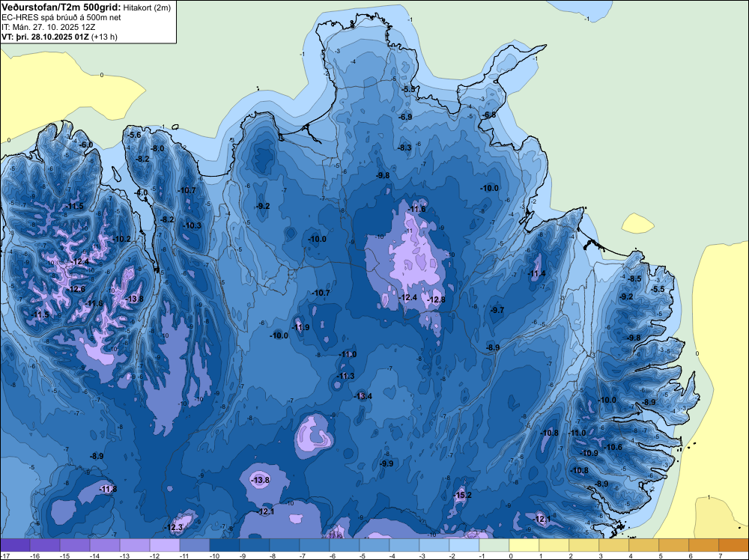Click the -10.9 temperature label in the east
Screen dimensions: 749x560
pyautogui.click(x=589, y=453)
